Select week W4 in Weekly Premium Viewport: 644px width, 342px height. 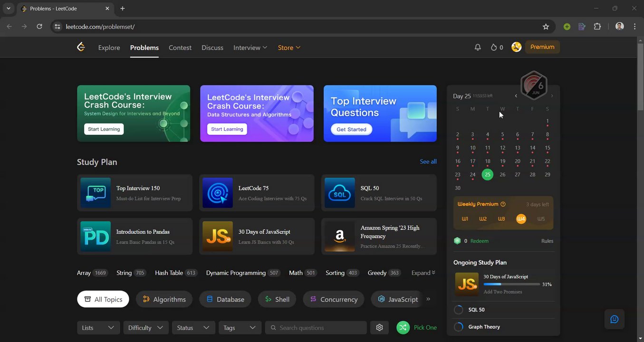521,219
